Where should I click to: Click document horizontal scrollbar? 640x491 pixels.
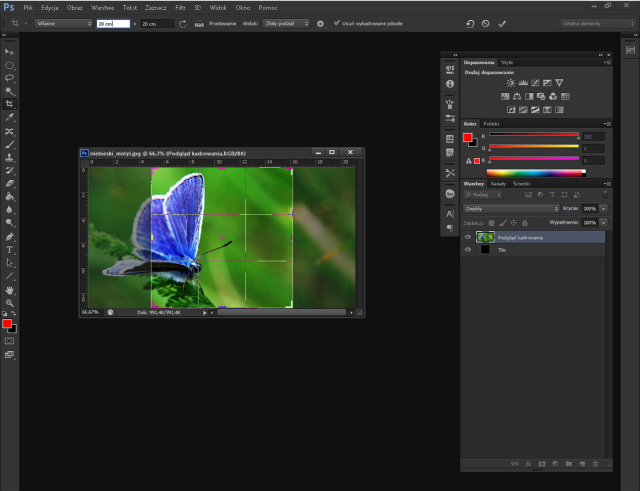pyautogui.click(x=281, y=312)
